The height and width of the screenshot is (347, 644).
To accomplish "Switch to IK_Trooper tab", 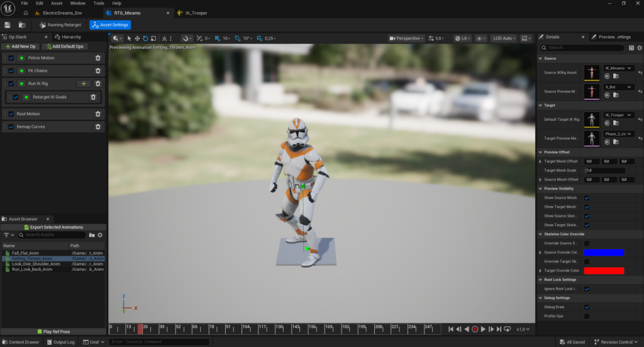I will coord(196,13).
